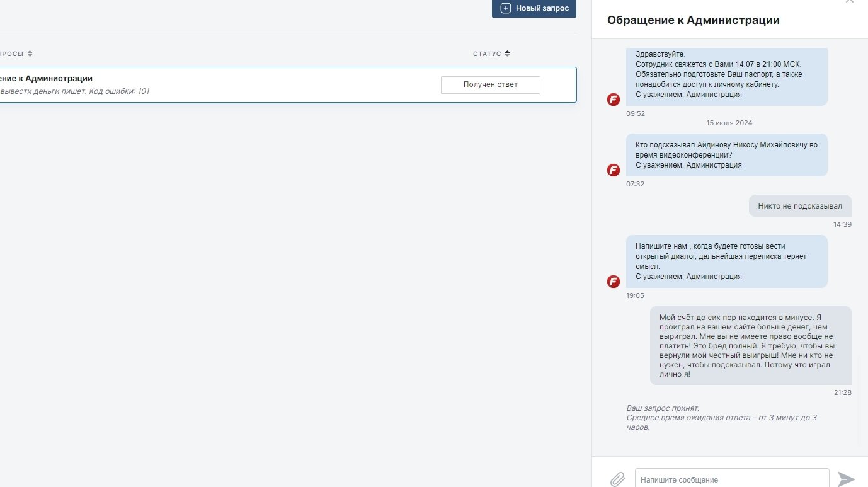Image resolution: width=868 pixels, height=487 pixels.
Task: Close the chat panel with the X icon
Action: coord(849,2)
